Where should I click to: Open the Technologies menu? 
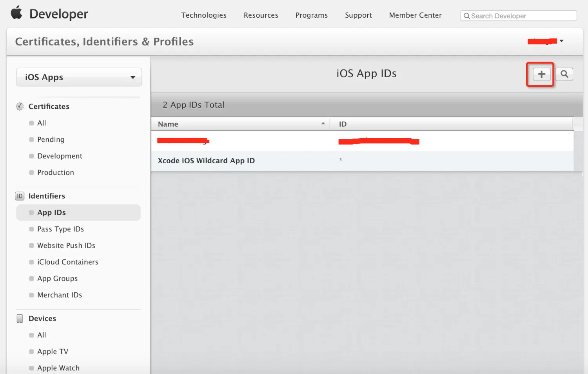(x=204, y=15)
